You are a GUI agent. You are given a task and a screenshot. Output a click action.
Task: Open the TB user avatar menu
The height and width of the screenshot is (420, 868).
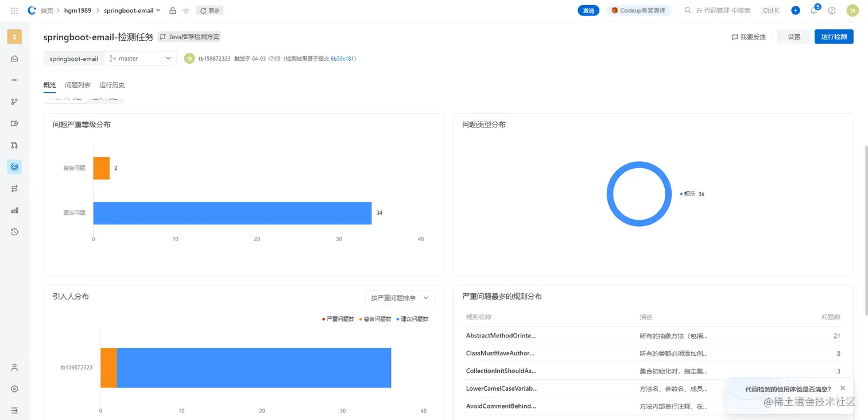[851, 10]
